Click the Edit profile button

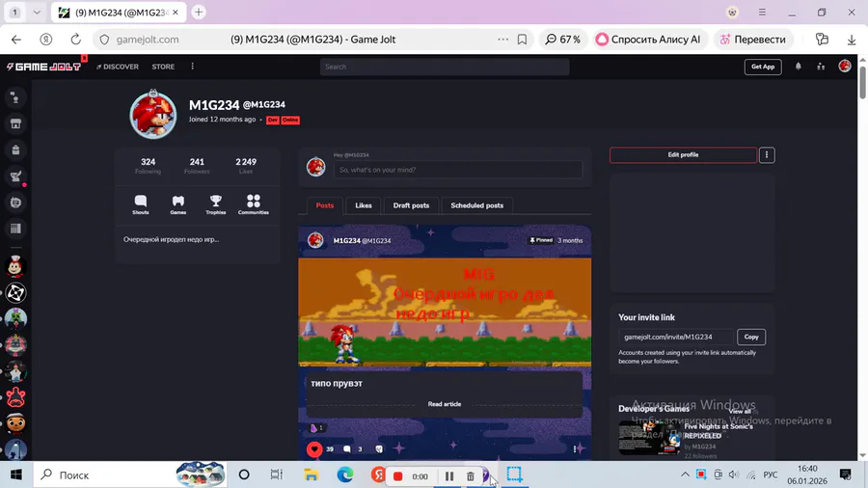click(683, 155)
